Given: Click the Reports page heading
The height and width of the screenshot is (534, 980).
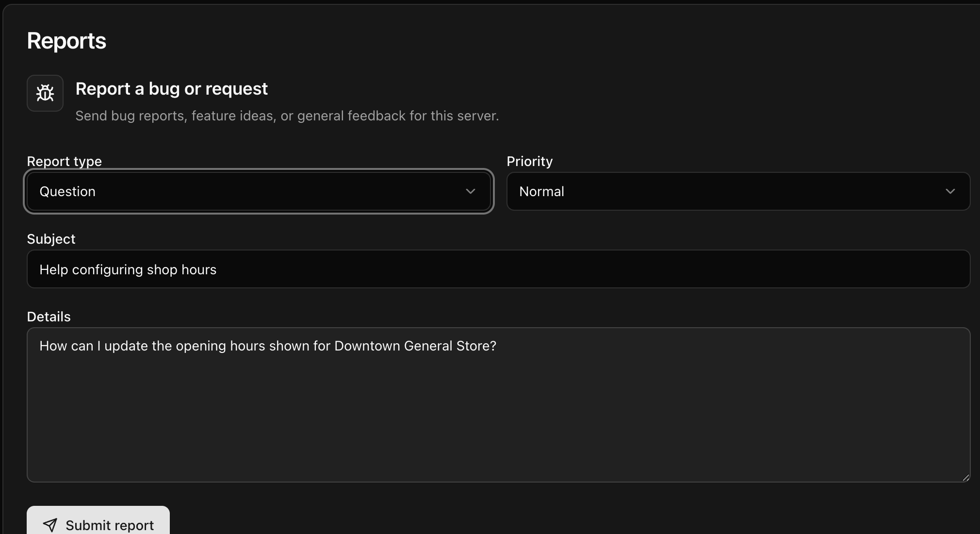Looking at the screenshot, I should [66, 41].
